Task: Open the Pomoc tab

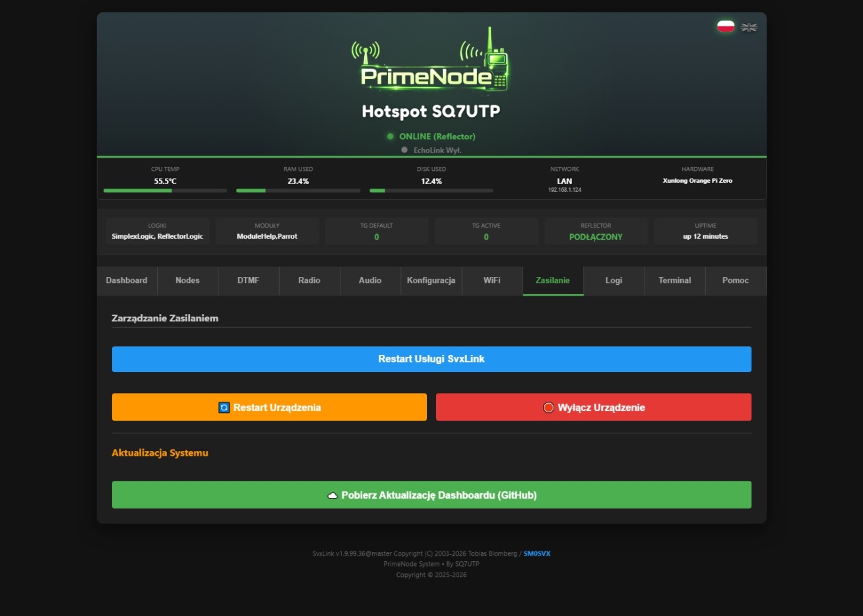Action: point(736,281)
